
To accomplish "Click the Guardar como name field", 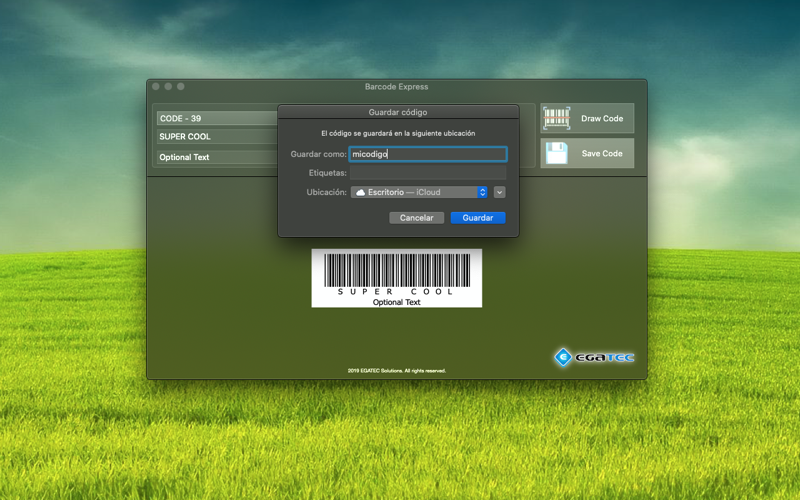I will click(428, 154).
